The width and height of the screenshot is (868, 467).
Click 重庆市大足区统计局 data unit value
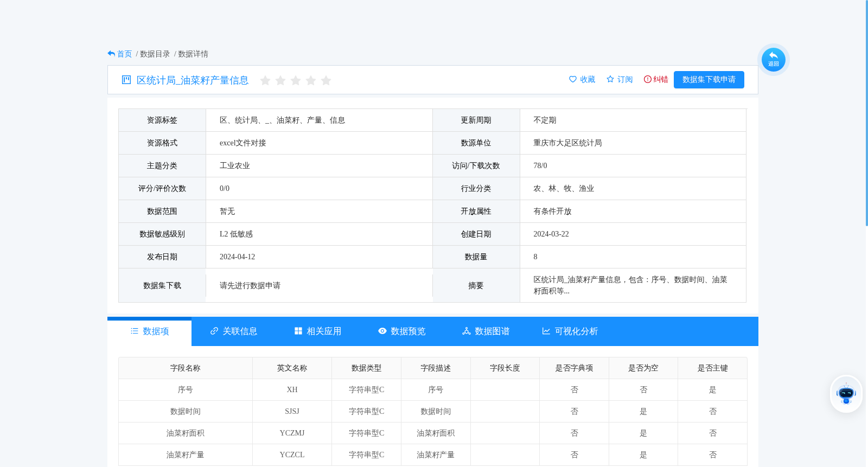pos(567,143)
